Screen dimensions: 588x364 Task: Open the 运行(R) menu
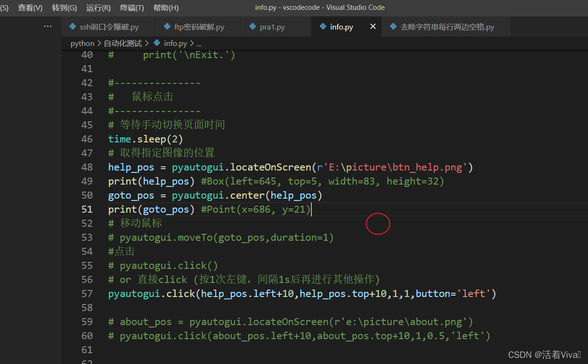click(98, 7)
